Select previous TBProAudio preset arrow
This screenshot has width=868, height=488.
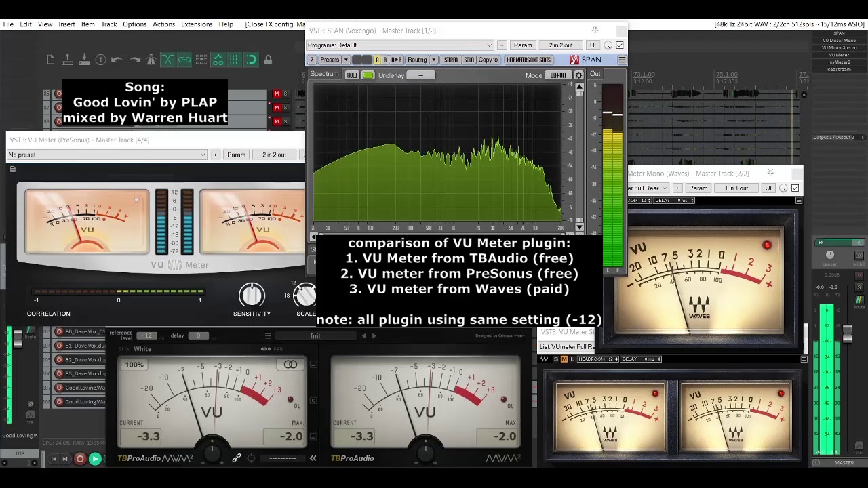click(x=364, y=335)
